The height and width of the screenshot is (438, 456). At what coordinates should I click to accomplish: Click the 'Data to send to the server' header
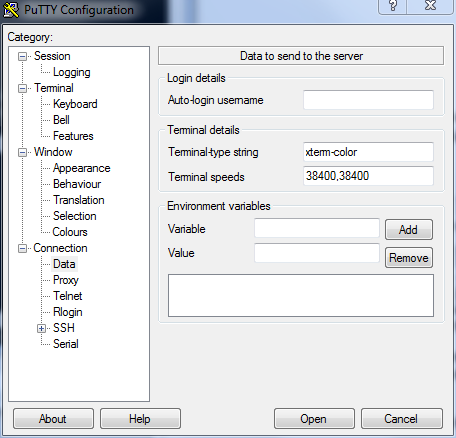click(x=301, y=56)
